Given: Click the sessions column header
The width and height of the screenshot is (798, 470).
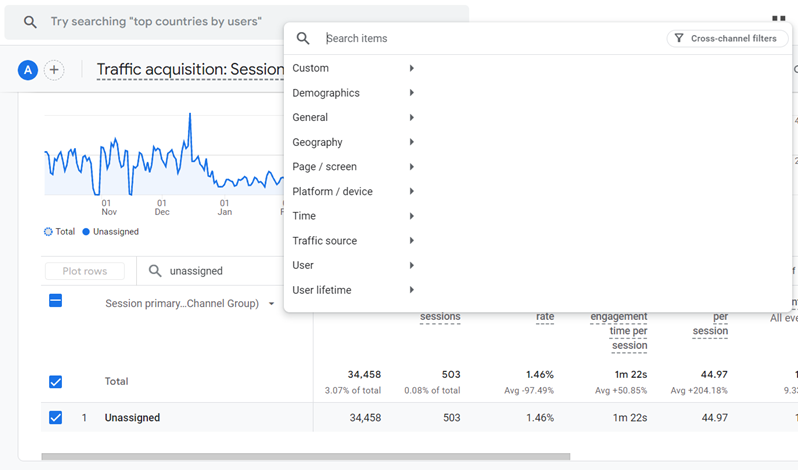Looking at the screenshot, I should (440, 316).
